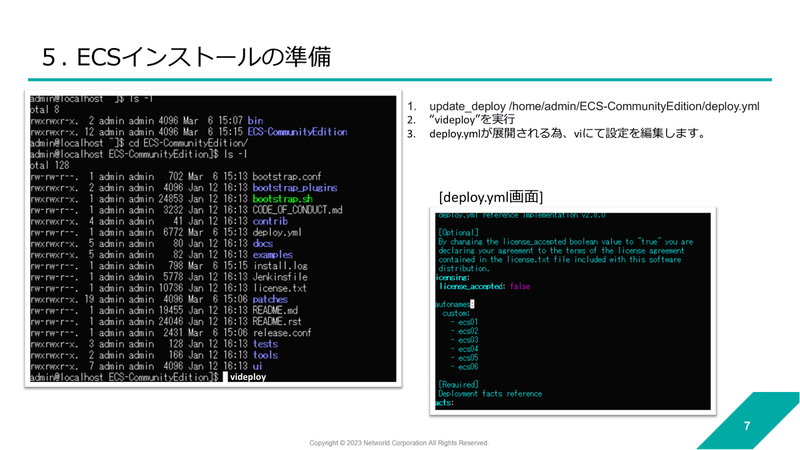Viewport: 800px width, 450px height.
Task: Click the "license.txt" file name
Action: pos(280,288)
